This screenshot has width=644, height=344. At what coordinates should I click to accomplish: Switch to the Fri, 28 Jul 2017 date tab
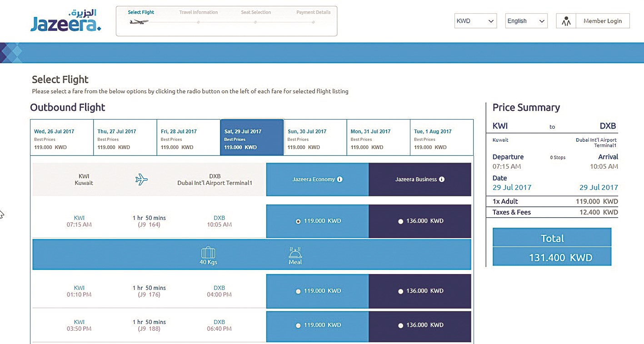click(188, 138)
